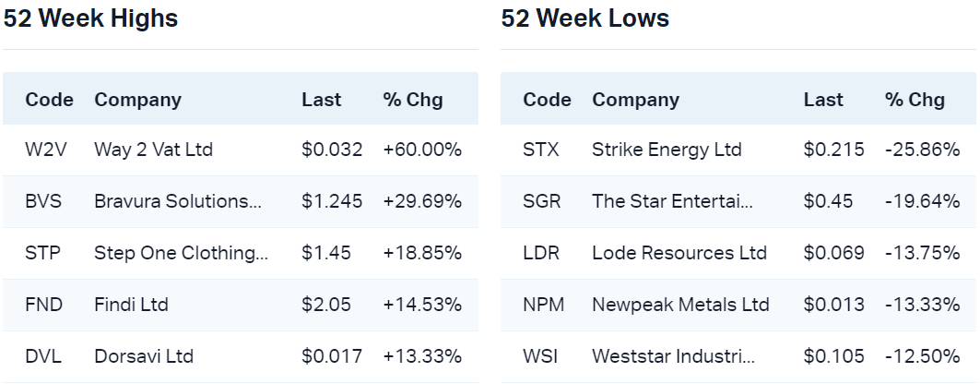Open the BVS stock code
980x384 pixels.
click(43, 201)
